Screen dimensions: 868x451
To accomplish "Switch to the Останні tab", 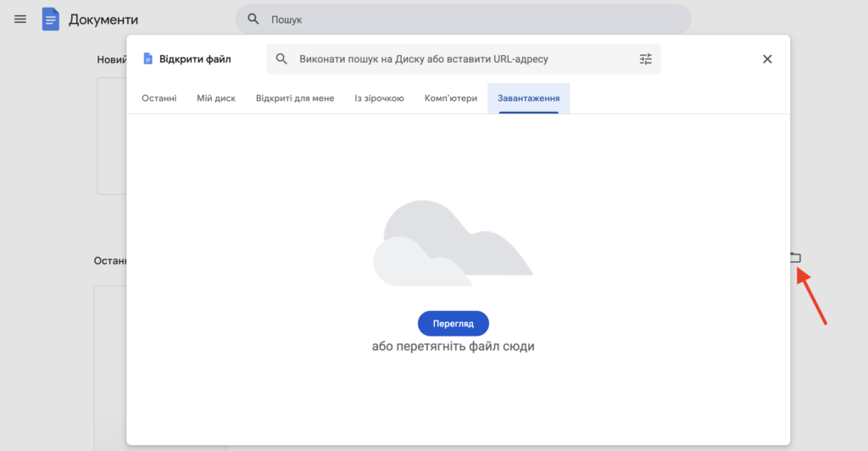I will click(x=159, y=98).
